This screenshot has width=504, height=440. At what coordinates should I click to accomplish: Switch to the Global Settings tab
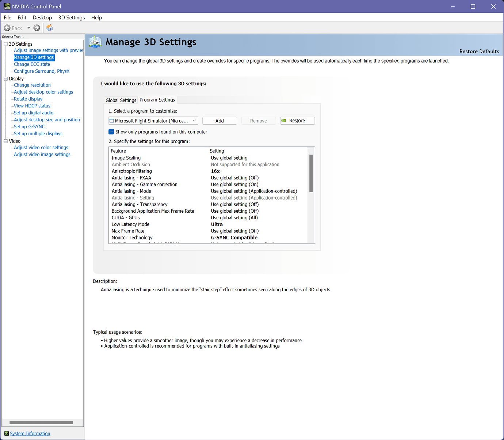tap(121, 100)
